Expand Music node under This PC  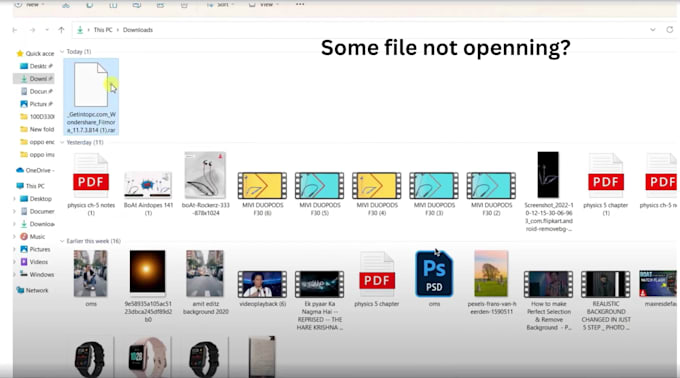[x=15, y=237]
